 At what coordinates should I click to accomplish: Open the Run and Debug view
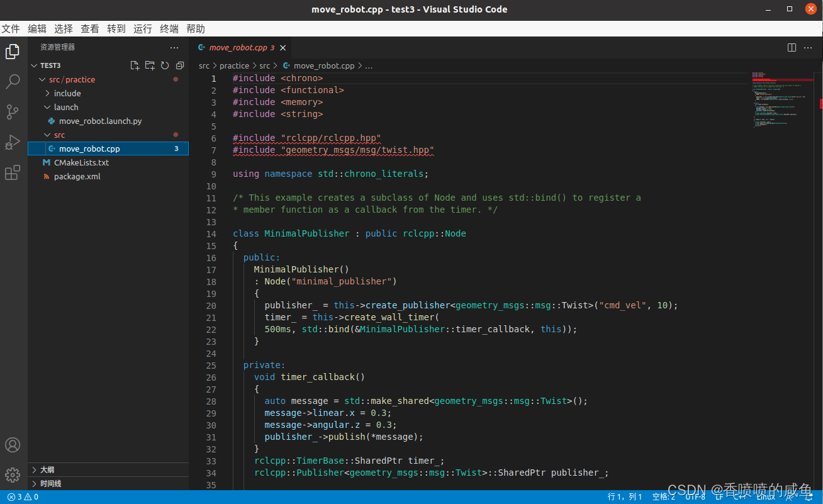point(13,143)
